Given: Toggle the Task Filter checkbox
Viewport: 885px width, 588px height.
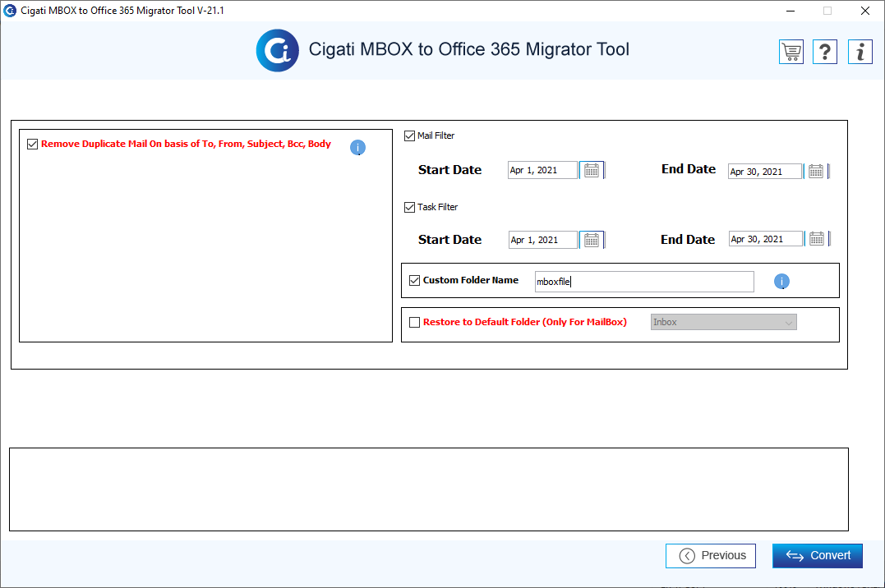Looking at the screenshot, I should coord(410,207).
